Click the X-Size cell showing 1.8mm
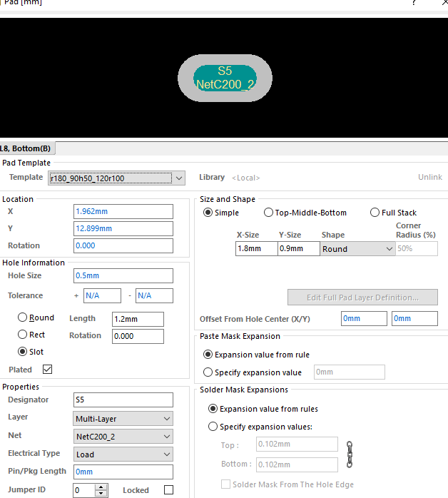The image size is (448, 498). pos(257,249)
